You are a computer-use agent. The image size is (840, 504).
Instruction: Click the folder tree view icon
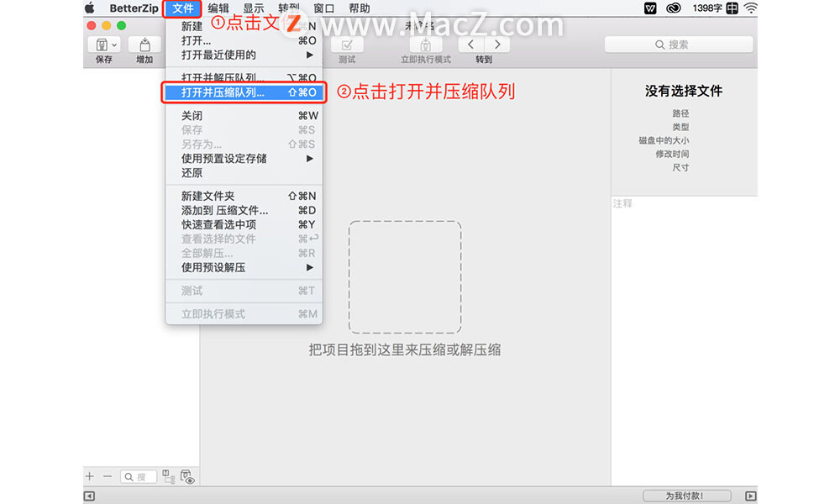tap(169, 476)
